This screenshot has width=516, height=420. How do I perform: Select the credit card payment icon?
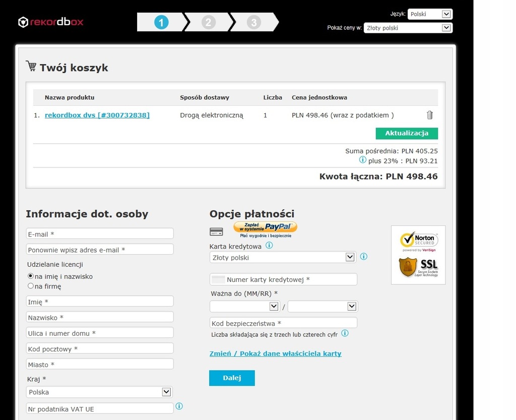pos(216,232)
